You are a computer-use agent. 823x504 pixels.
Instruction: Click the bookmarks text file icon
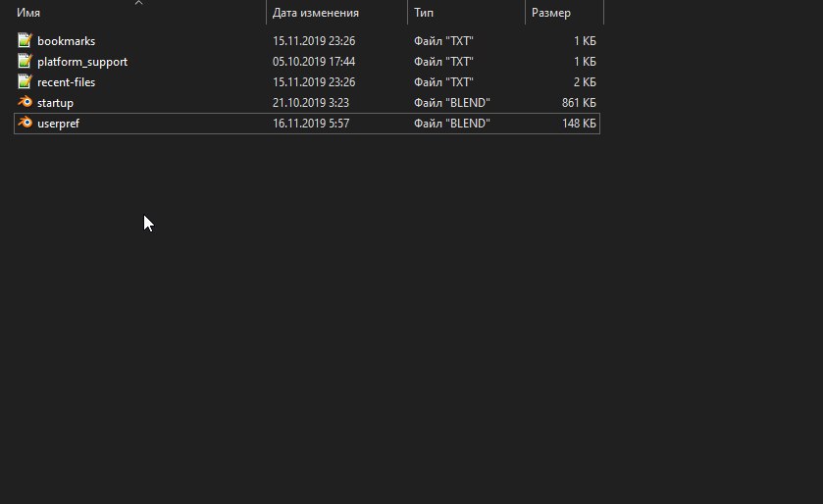[x=25, y=40]
